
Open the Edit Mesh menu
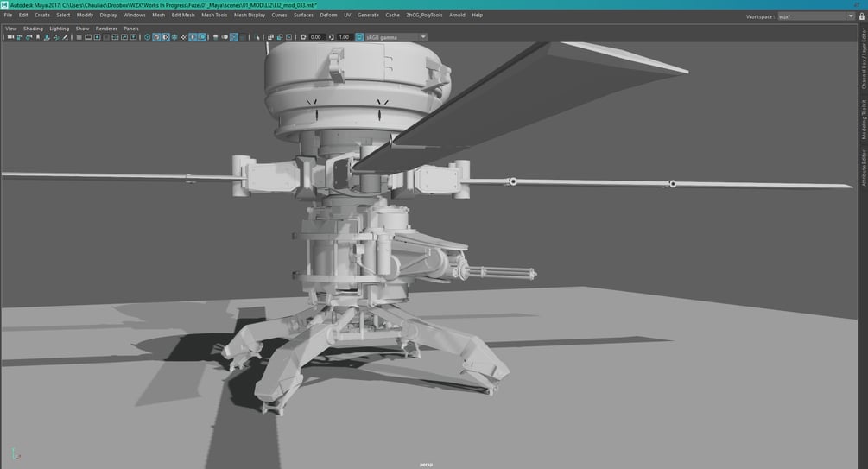pos(183,15)
